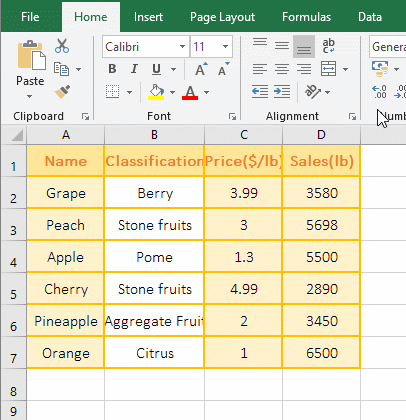Open the Formulas tab
406x420 pixels.
[306, 17]
